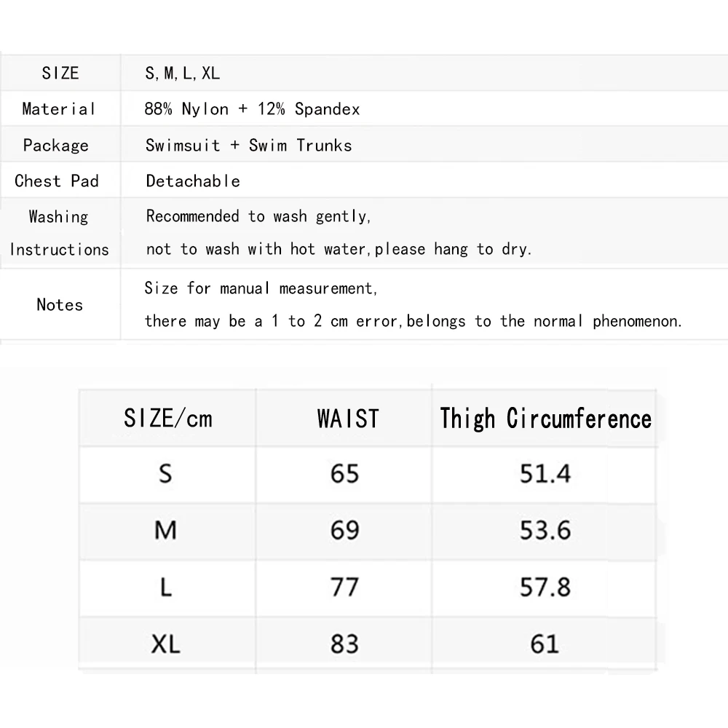Select the XL size row cell
Screen dimensions: 728x728
coord(166,644)
